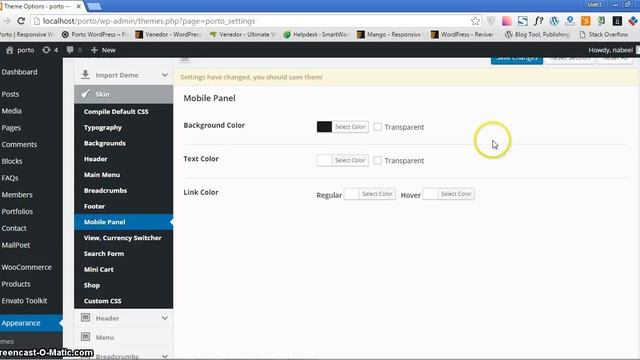Screen dimensions: 640x360
Task: Bookmark this page using the star icon
Action: click(x=475, y=21)
